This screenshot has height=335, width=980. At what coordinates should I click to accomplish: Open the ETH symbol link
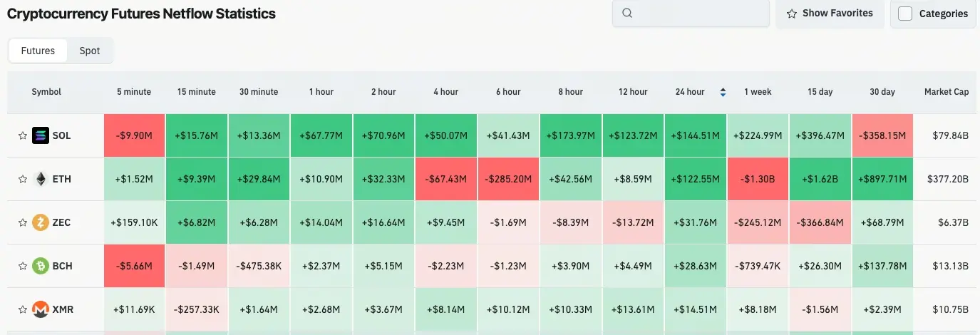(62, 179)
